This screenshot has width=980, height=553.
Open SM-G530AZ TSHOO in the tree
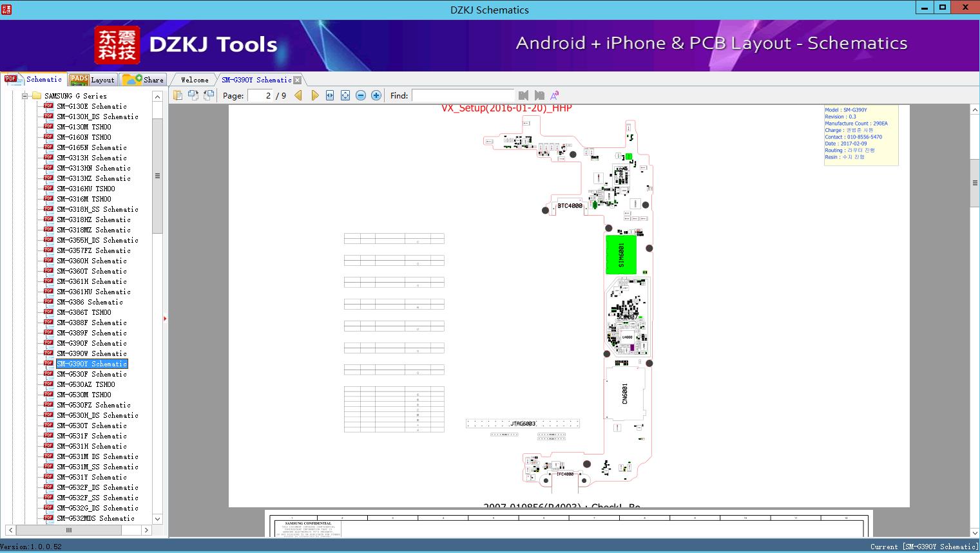tap(86, 384)
